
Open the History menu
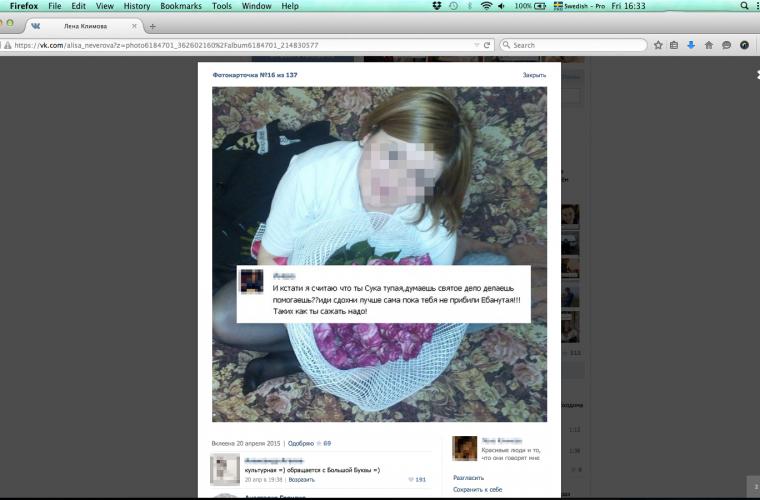(137, 6)
